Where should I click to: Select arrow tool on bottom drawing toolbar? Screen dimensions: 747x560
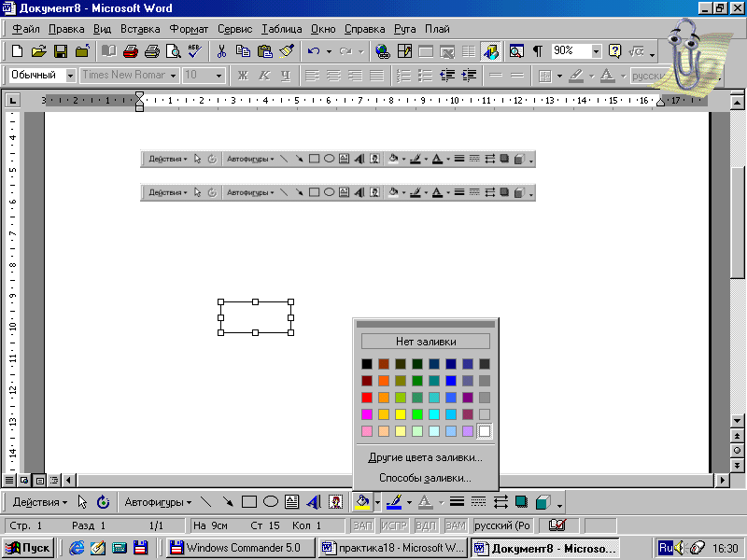click(x=228, y=502)
